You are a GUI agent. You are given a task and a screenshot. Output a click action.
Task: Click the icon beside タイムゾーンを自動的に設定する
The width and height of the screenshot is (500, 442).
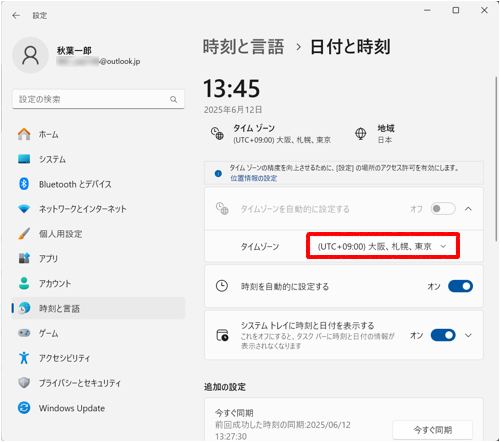tap(222, 209)
